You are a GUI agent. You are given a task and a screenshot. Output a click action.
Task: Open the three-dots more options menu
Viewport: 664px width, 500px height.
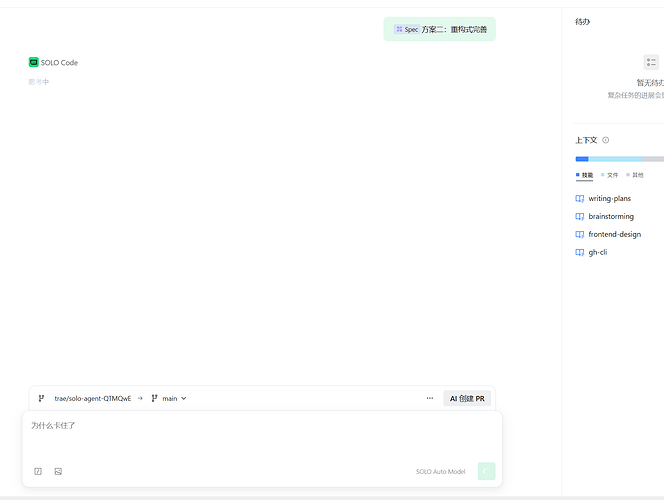click(430, 398)
